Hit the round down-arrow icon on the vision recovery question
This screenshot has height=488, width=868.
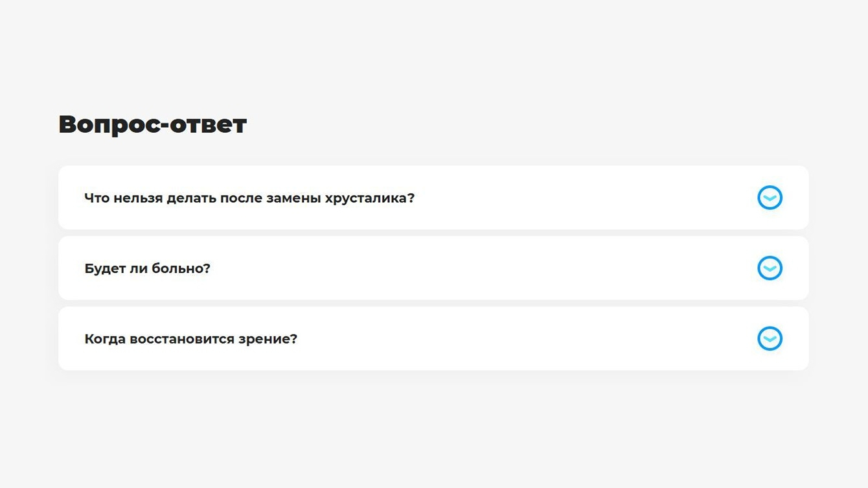coord(770,338)
